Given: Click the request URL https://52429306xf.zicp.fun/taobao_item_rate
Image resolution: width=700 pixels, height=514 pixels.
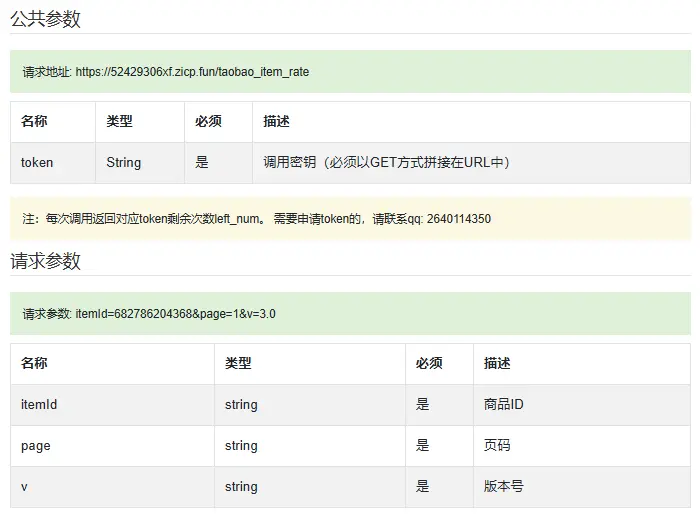Looking at the screenshot, I should coord(192,71).
